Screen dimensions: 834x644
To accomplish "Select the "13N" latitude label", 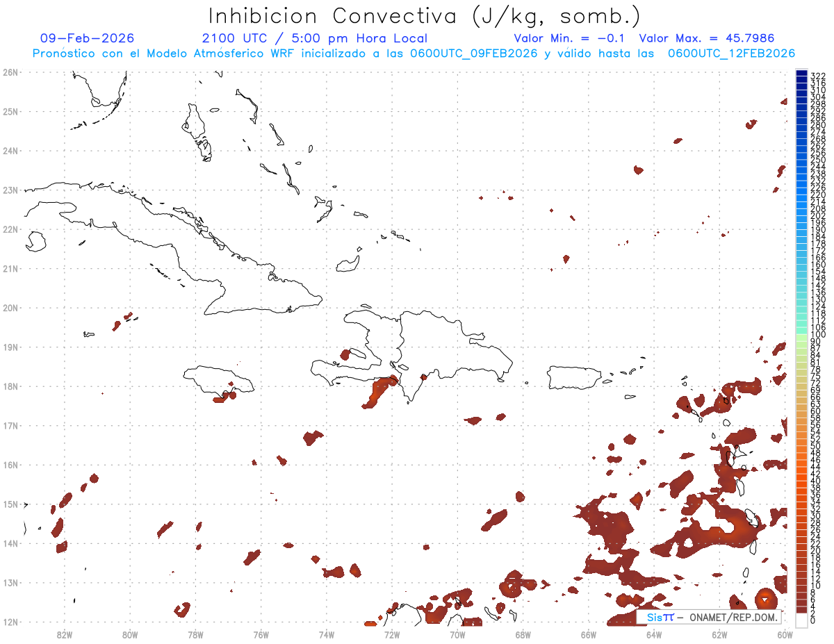I will tap(10, 583).
